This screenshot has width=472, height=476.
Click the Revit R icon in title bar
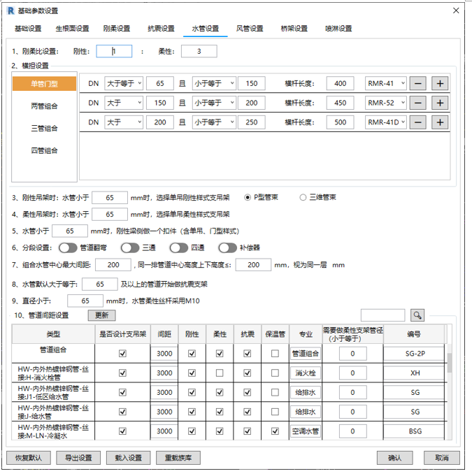(x=11, y=10)
